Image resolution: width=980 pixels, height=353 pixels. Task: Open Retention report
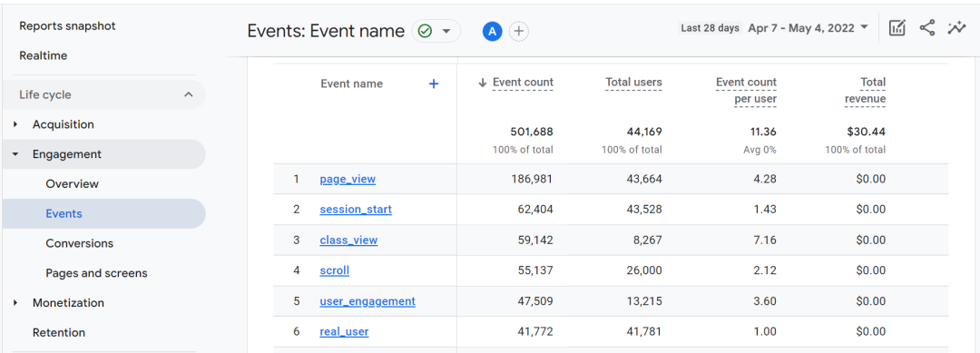tap(59, 332)
